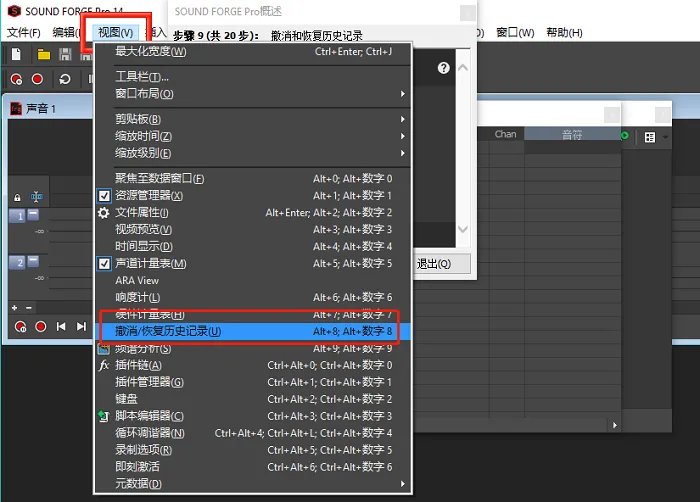
Task: Open the 工具栏 settings menu entry
Action: (x=253, y=77)
